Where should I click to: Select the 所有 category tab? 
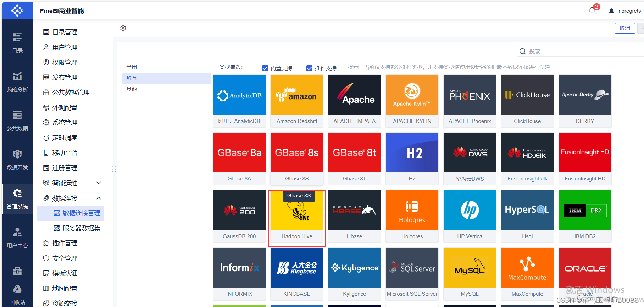(x=166, y=78)
